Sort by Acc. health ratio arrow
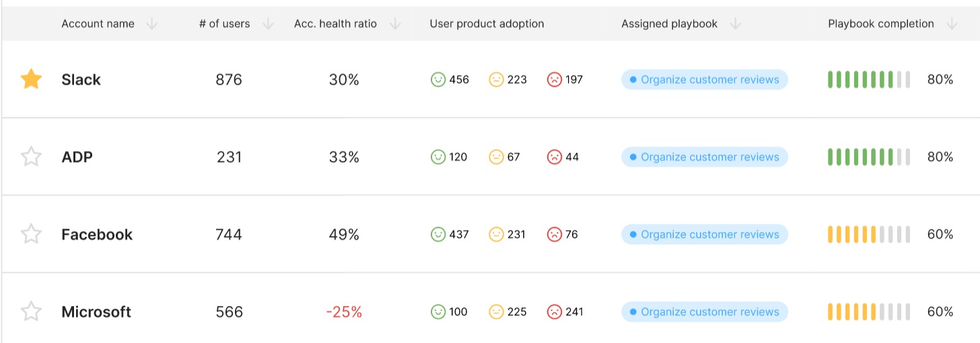The image size is (980, 343). [395, 24]
